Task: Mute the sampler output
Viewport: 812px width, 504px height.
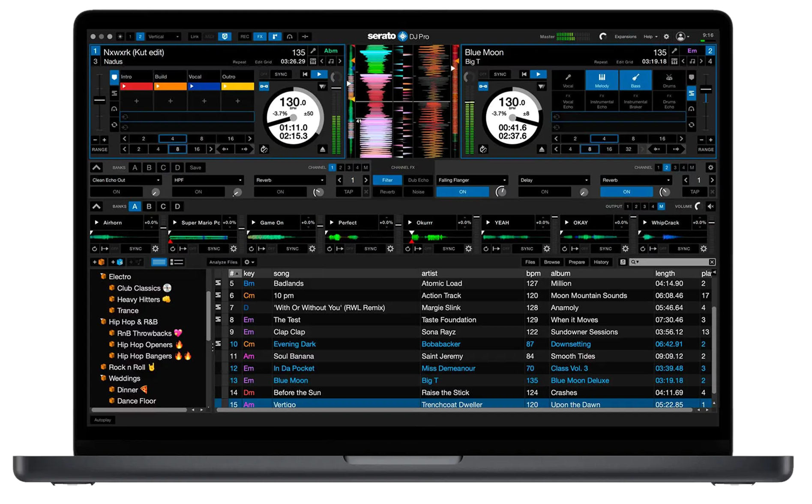Action: tap(710, 206)
